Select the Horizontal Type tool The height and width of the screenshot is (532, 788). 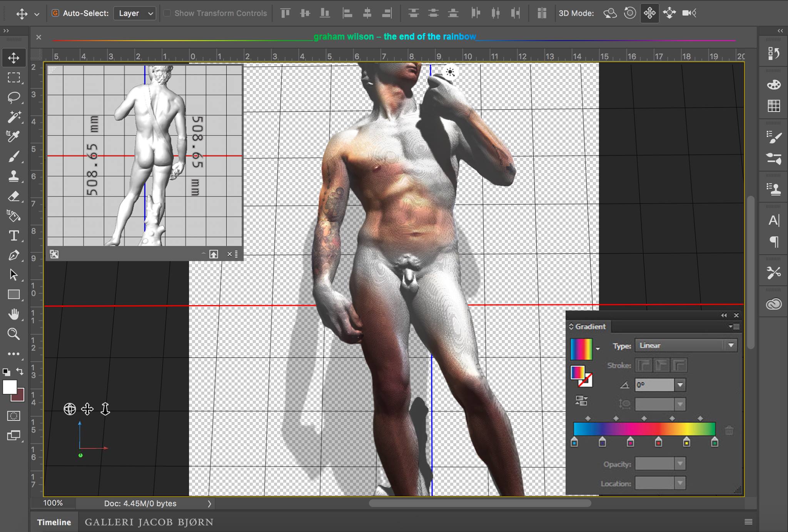point(14,235)
